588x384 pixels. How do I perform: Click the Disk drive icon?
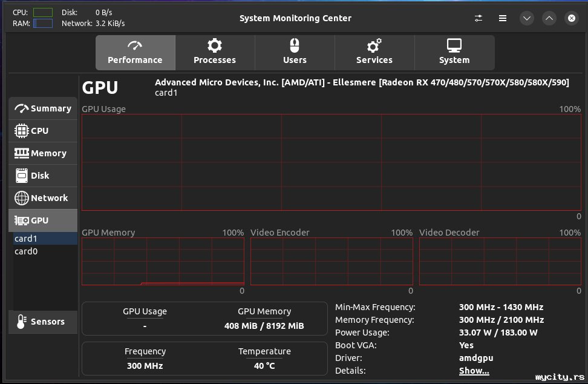(22, 176)
